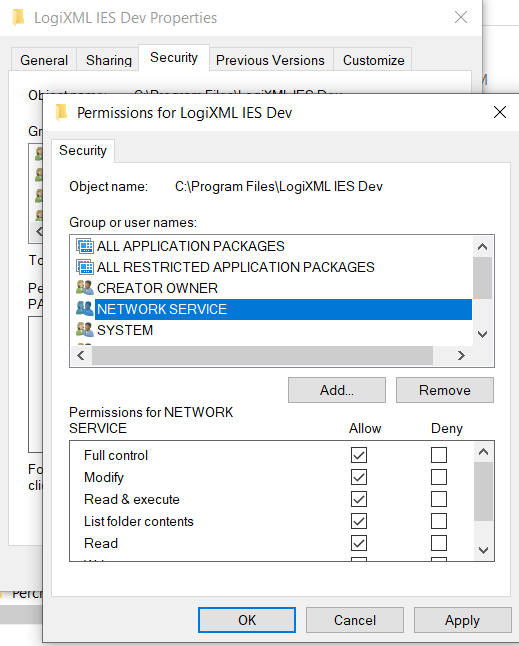This screenshot has height=646, width=519.
Task: Click user list scroll left arrow
Action: pyautogui.click(x=81, y=356)
